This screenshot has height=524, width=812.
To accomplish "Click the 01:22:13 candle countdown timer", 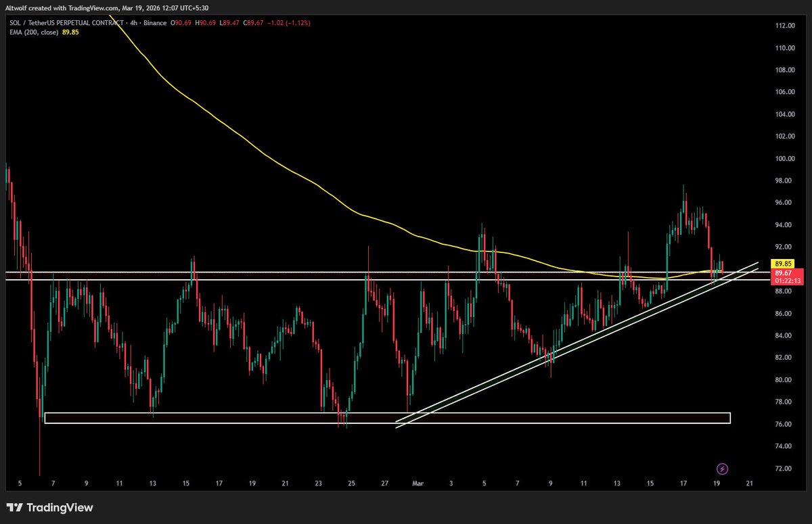I will (788, 281).
